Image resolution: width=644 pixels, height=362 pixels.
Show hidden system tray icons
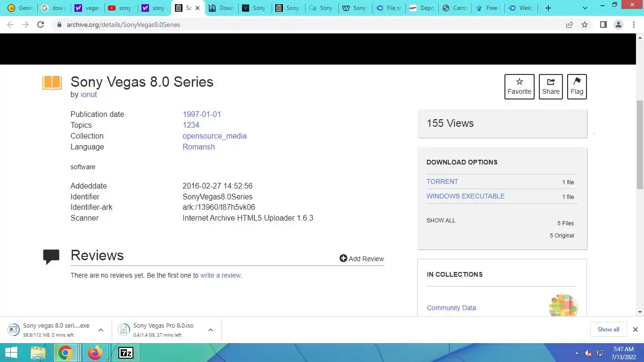click(577, 353)
